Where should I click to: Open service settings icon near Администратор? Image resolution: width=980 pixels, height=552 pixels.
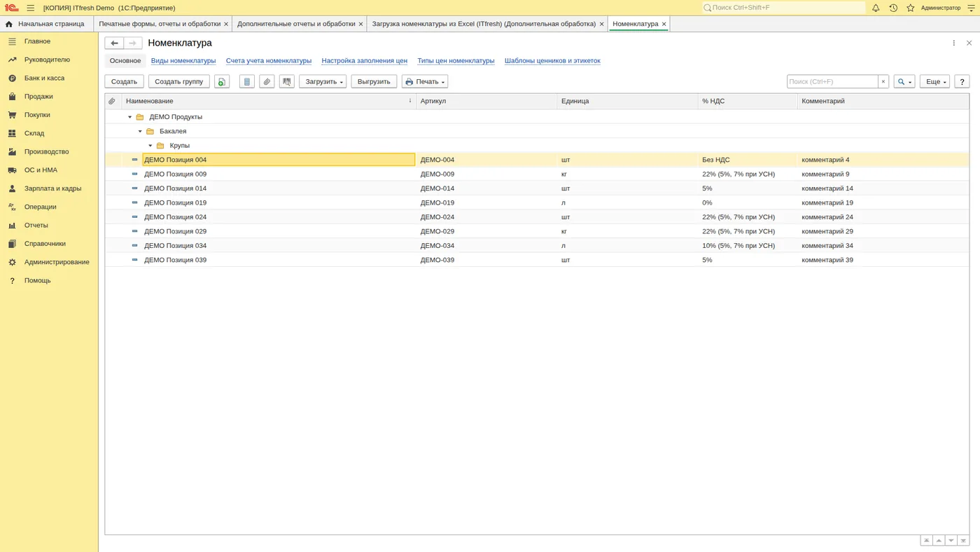click(971, 8)
